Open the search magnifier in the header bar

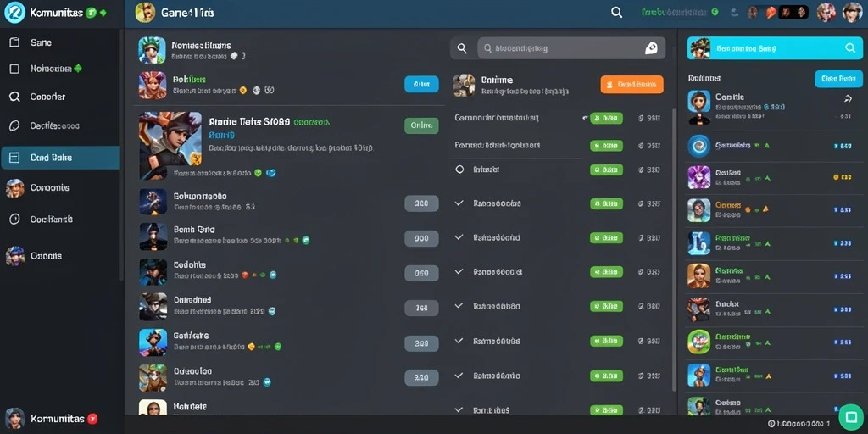click(x=617, y=12)
